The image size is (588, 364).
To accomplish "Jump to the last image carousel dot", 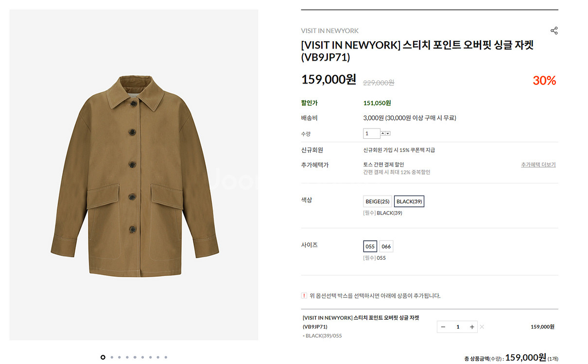I will [166, 357].
